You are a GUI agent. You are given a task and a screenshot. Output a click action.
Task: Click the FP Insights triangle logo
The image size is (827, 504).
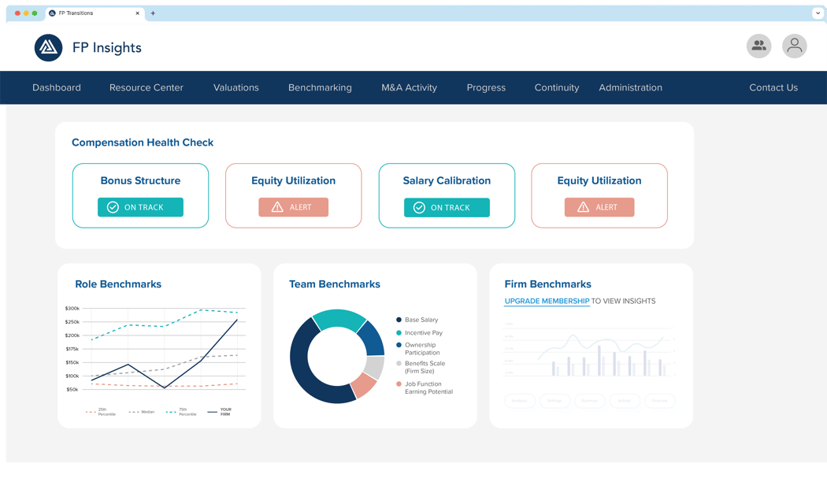(x=48, y=47)
